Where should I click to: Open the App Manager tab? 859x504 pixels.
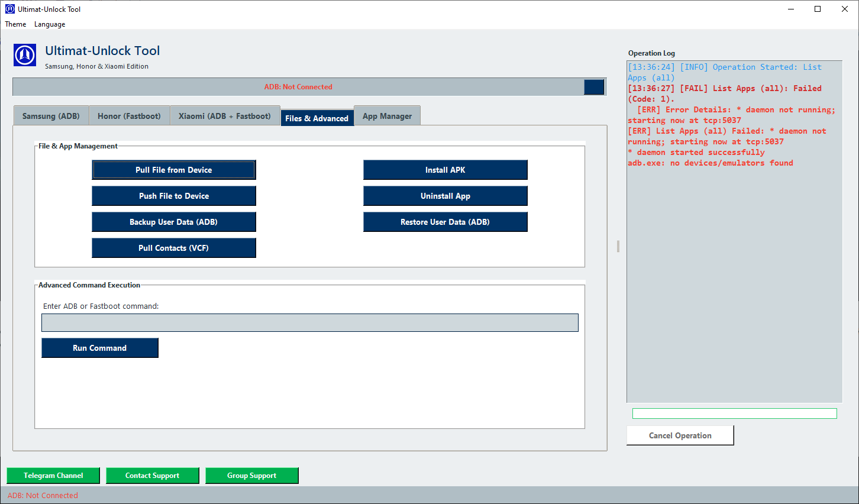pyautogui.click(x=387, y=115)
